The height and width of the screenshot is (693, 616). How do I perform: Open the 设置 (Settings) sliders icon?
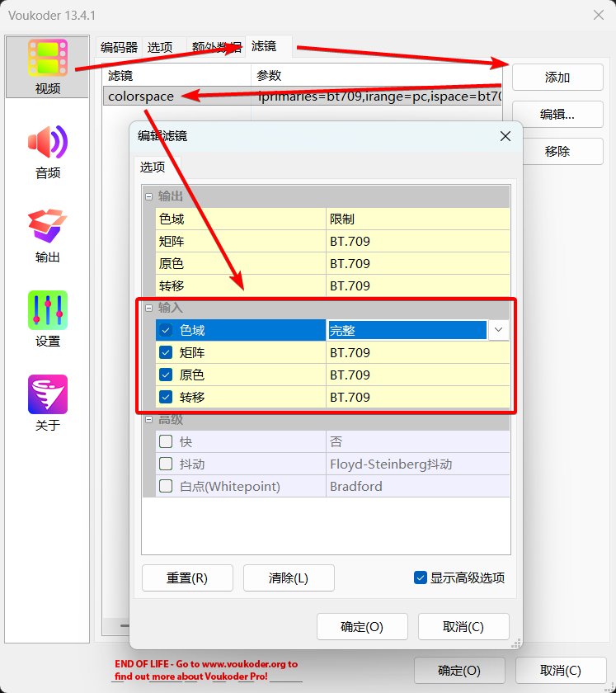coord(47,310)
